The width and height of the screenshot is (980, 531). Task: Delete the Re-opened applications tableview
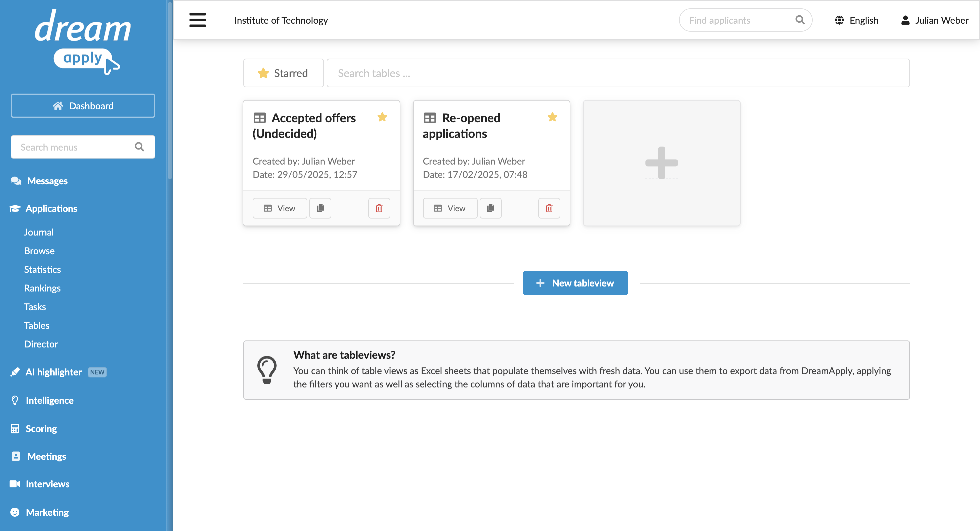(x=549, y=208)
